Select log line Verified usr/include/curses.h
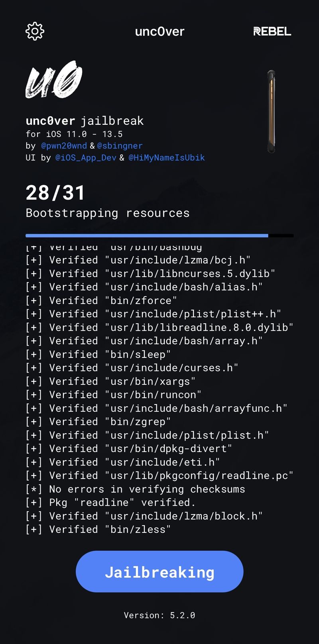The height and width of the screenshot is (644, 319). [132, 368]
